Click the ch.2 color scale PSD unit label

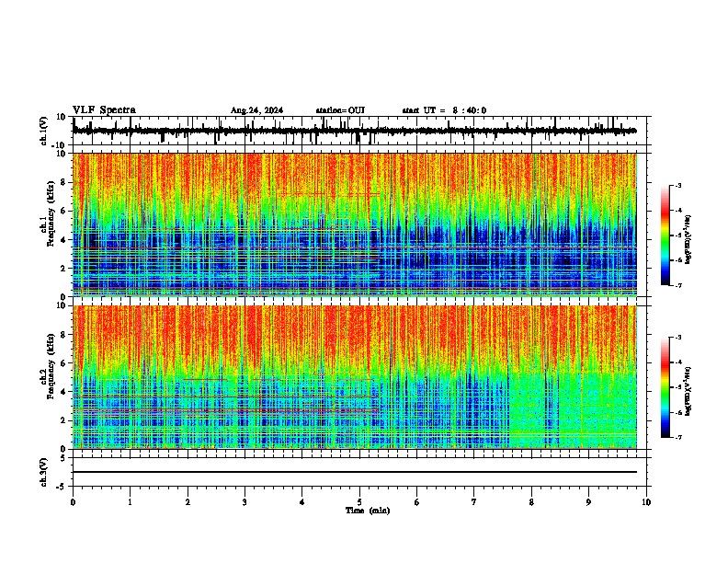(x=688, y=391)
